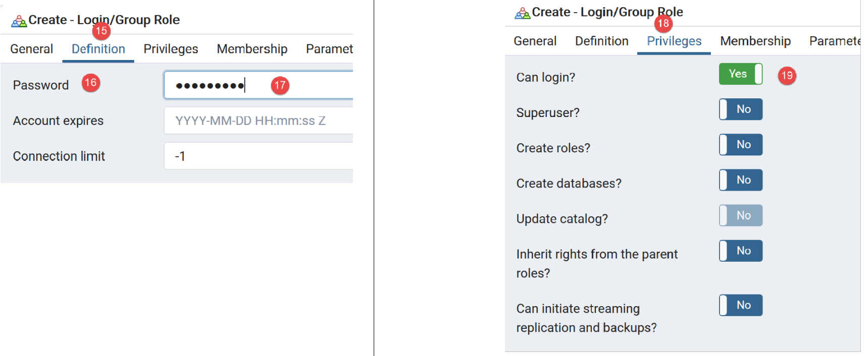
Task: Enable 'Can initiate streaming replication and backups?'
Action: (x=740, y=305)
